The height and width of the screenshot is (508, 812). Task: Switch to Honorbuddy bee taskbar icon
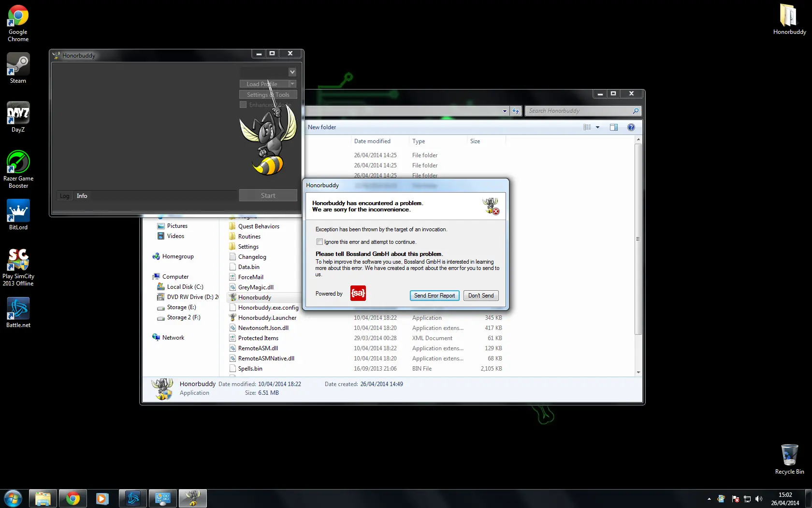(x=193, y=498)
